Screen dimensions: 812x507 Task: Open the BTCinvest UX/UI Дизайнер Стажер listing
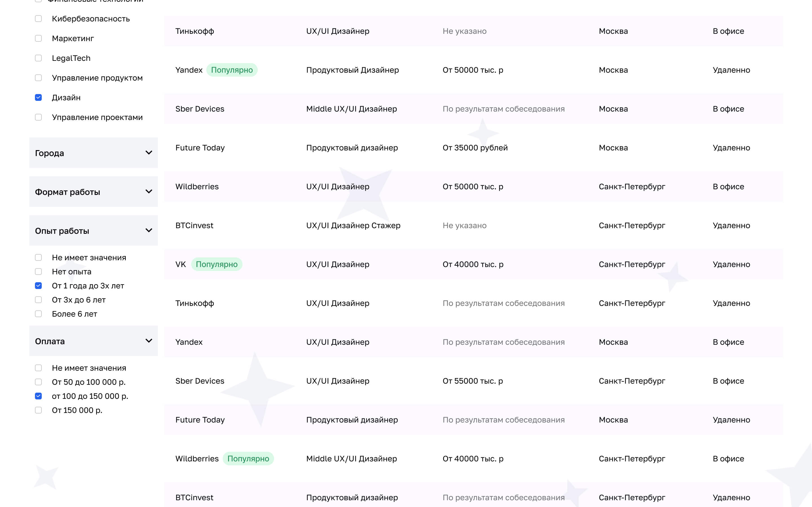pos(353,226)
